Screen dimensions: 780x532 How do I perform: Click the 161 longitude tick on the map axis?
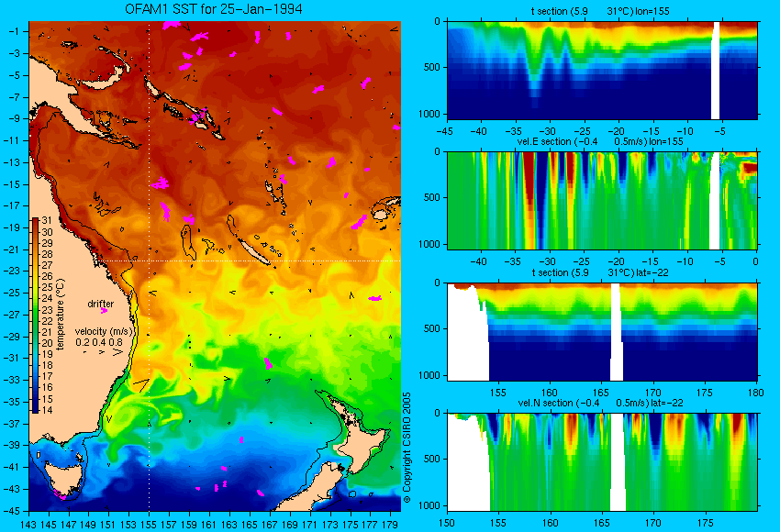pyautogui.click(x=209, y=524)
